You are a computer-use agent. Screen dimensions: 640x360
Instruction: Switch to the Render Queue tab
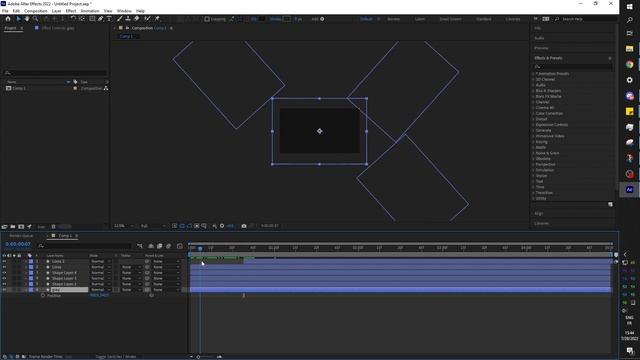click(21, 236)
